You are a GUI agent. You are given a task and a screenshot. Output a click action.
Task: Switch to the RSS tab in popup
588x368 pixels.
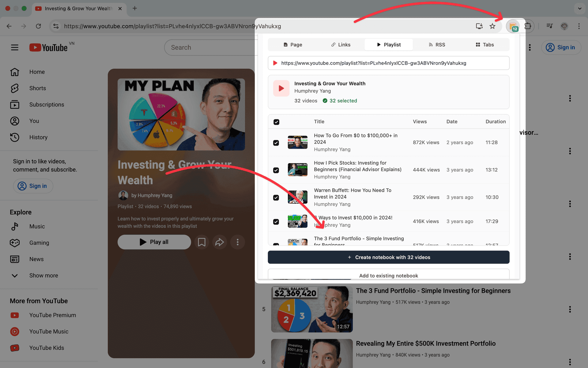pyautogui.click(x=437, y=44)
